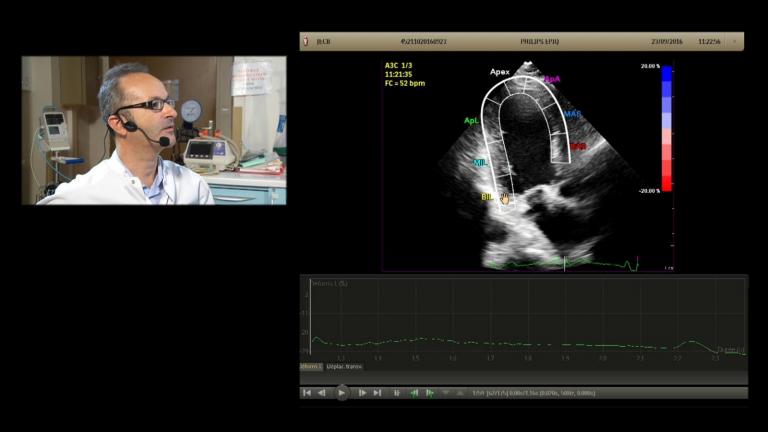Jump to the first frame

click(x=307, y=393)
